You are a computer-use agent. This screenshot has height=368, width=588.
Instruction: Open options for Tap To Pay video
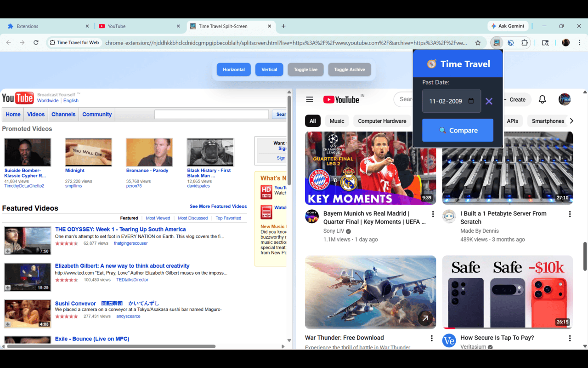coord(570,338)
